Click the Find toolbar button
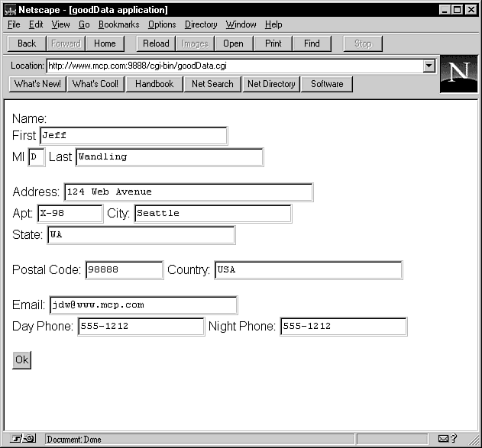Viewport: 482px width, 448px height. point(312,44)
